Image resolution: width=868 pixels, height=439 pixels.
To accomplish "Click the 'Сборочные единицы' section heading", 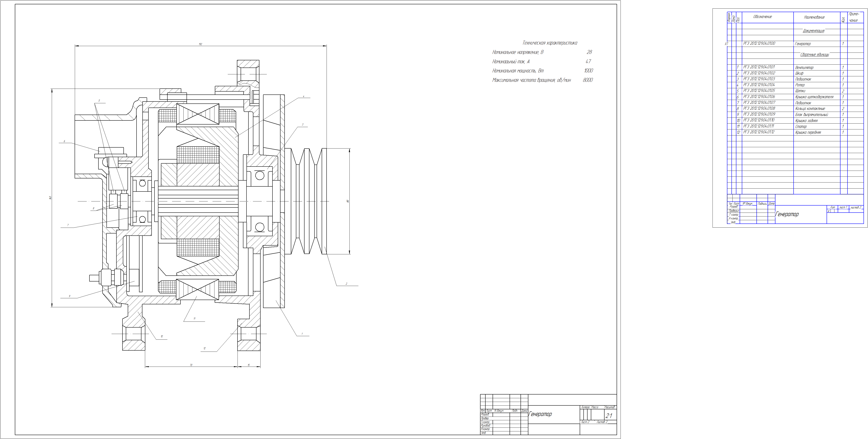I will click(814, 54).
